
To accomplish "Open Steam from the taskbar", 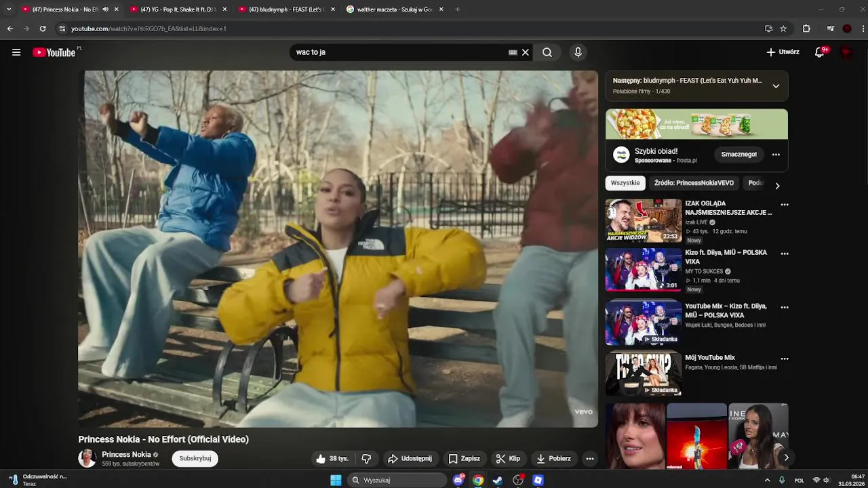I will [x=498, y=480].
